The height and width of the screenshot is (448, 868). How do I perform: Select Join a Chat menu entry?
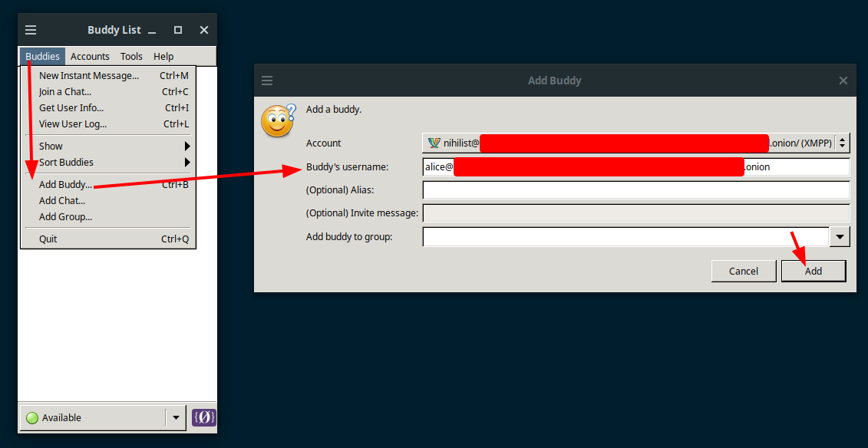[108, 92]
